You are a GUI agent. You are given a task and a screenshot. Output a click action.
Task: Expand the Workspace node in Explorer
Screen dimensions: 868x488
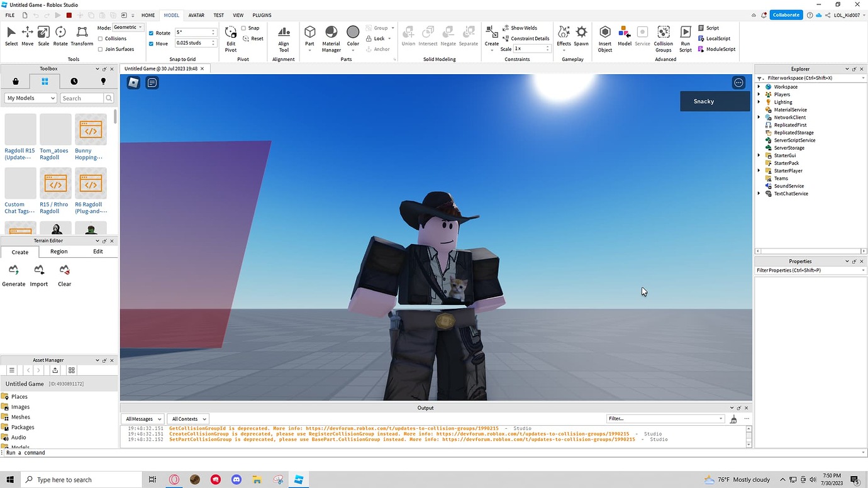tap(758, 86)
